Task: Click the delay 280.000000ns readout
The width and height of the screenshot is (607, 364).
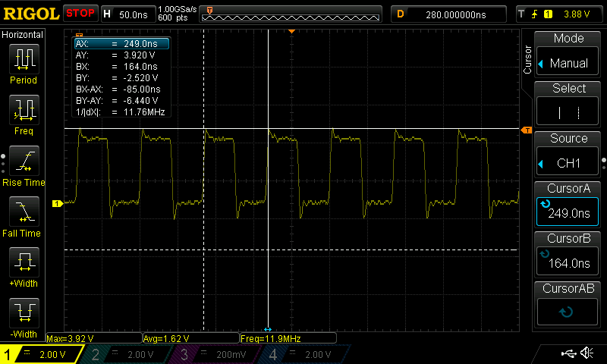Action: [x=456, y=14]
